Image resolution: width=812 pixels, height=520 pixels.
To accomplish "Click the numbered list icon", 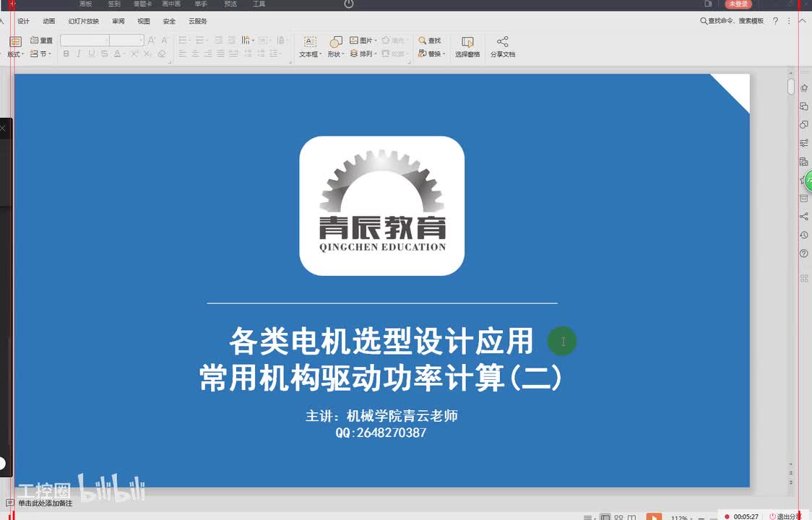I will (200, 40).
